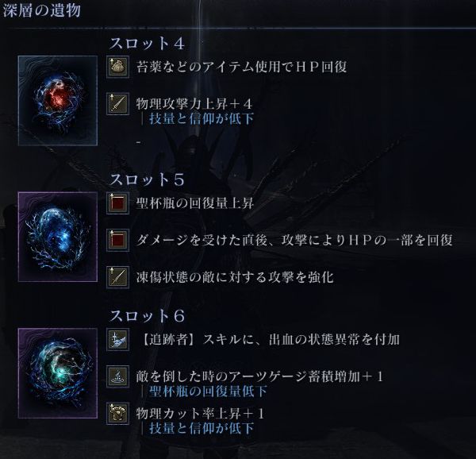The image size is (476, 459).
Task: Click the 技量と信仰が低下 text under 物理カット率上昇+1
Action: [x=202, y=428]
